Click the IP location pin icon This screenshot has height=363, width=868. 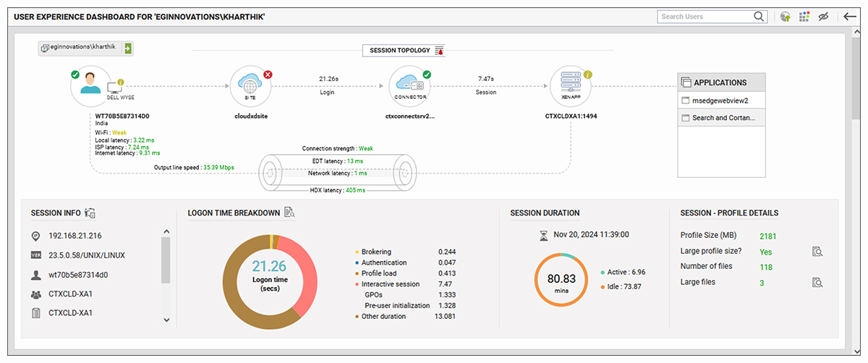point(35,236)
